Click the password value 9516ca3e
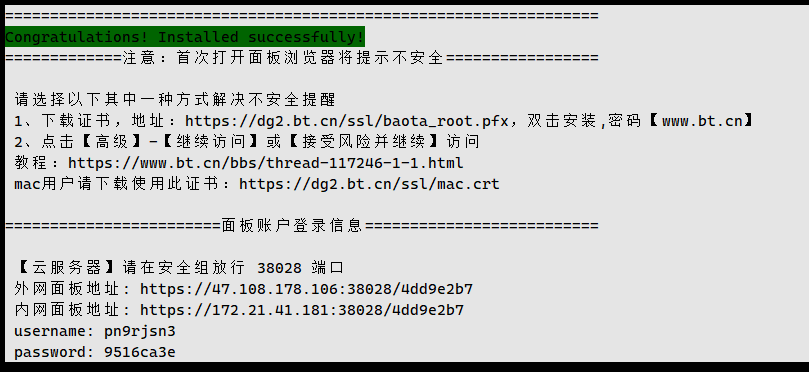The image size is (809, 372). point(140,352)
